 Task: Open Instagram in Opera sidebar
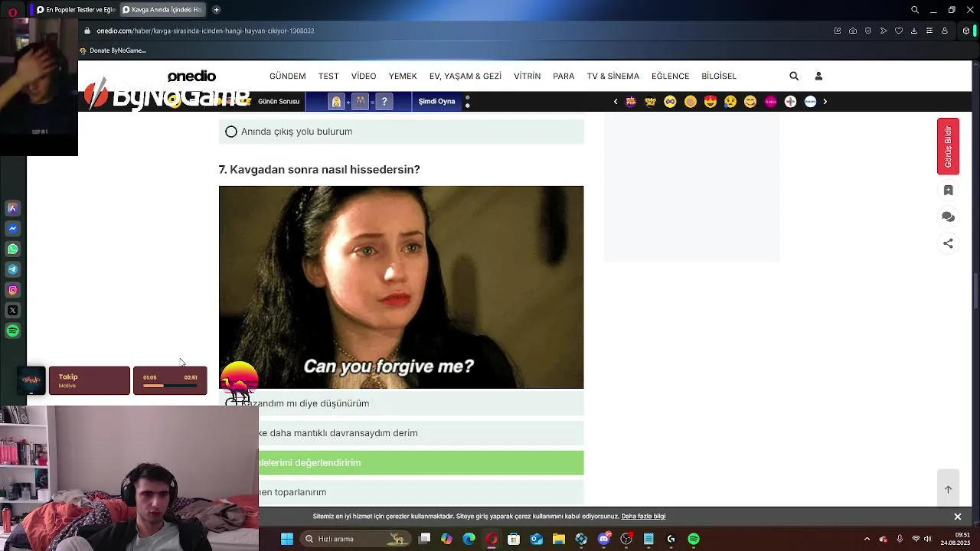(x=13, y=290)
